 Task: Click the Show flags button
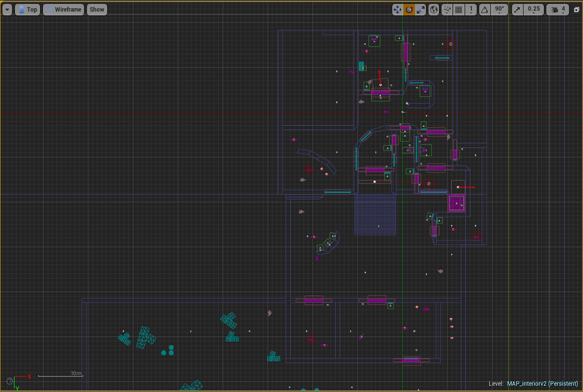(97, 9)
